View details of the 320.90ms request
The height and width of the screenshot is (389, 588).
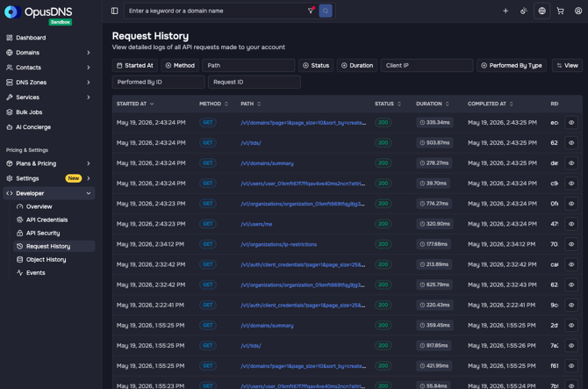[x=571, y=224]
